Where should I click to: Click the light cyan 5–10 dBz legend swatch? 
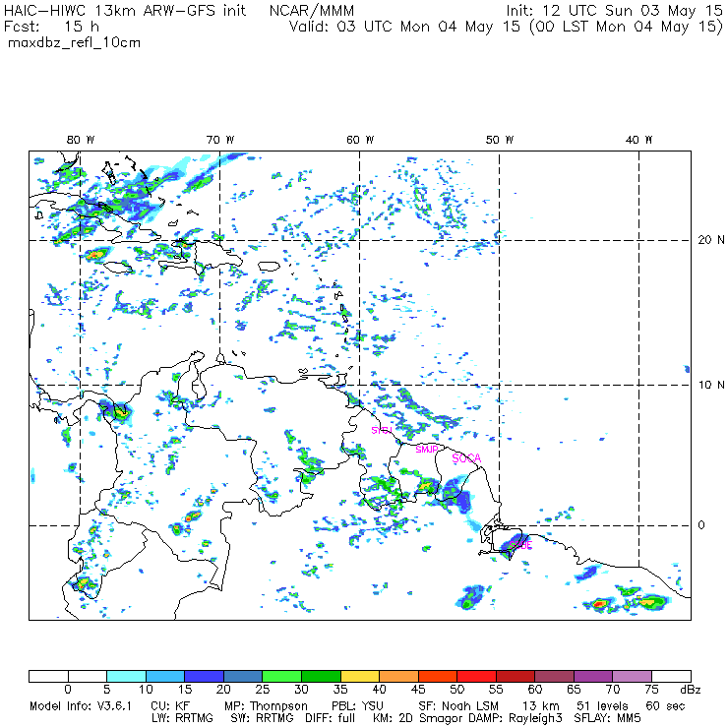pyautogui.click(x=126, y=676)
